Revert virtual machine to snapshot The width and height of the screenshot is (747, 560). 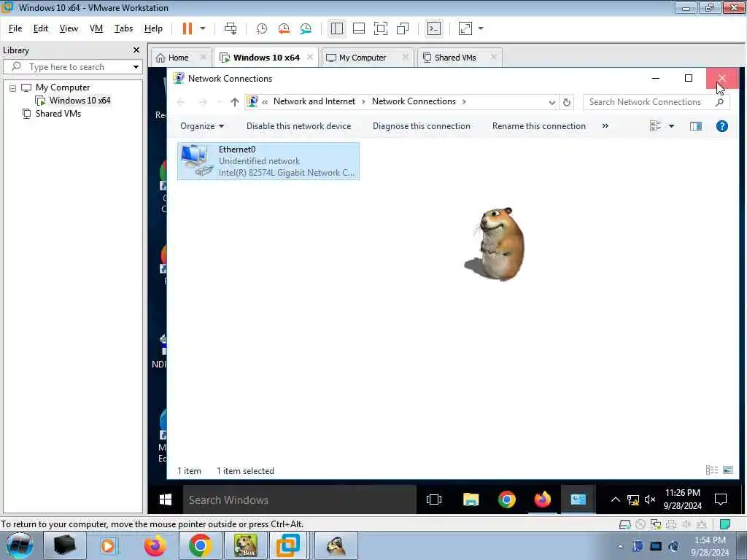[284, 28]
